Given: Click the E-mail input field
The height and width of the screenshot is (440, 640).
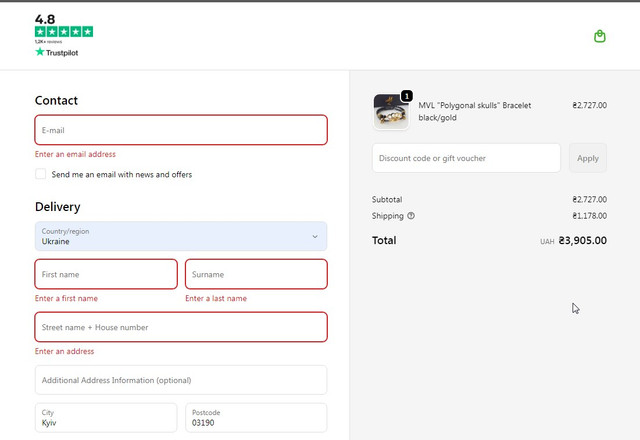Looking at the screenshot, I should pos(181,130).
